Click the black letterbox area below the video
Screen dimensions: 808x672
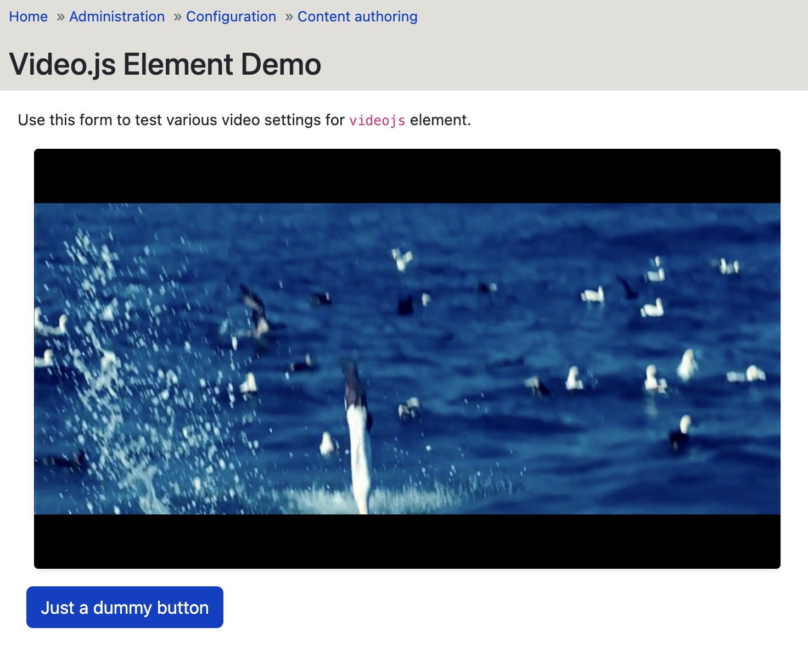[x=406, y=541]
